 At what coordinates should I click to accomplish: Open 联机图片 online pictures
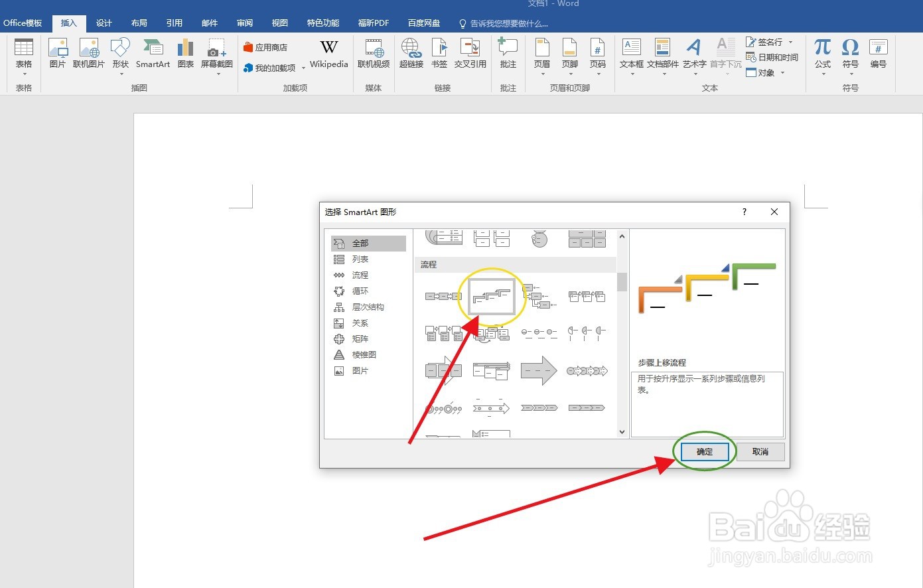coord(89,53)
